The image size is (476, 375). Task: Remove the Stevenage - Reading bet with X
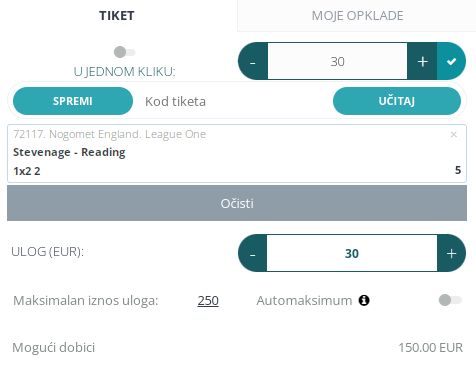click(454, 134)
